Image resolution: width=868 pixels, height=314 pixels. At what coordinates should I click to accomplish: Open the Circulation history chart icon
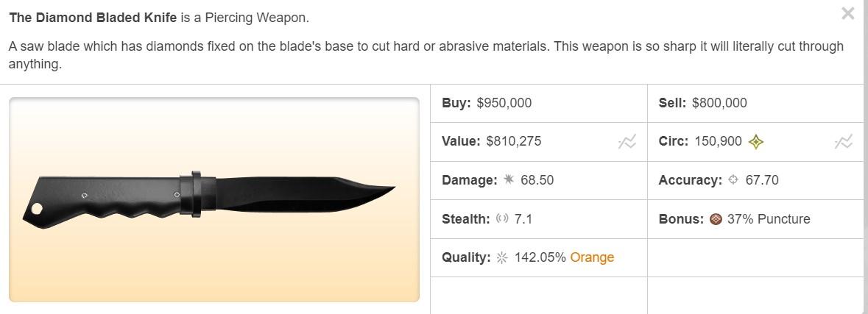(843, 142)
